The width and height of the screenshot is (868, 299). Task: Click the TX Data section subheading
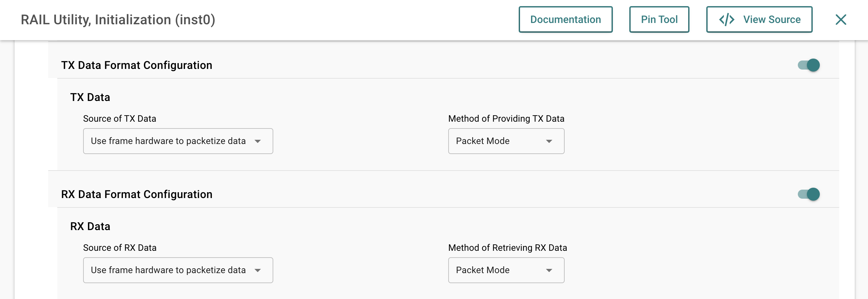pyautogui.click(x=90, y=97)
